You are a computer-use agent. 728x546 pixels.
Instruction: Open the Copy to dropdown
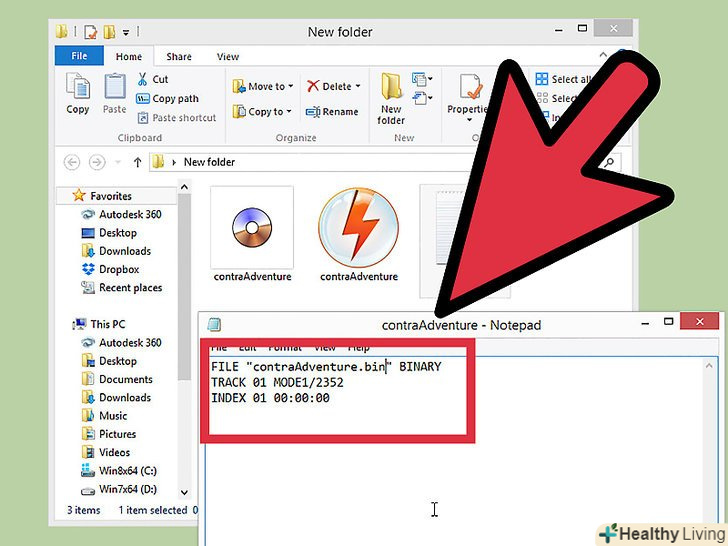(262, 111)
